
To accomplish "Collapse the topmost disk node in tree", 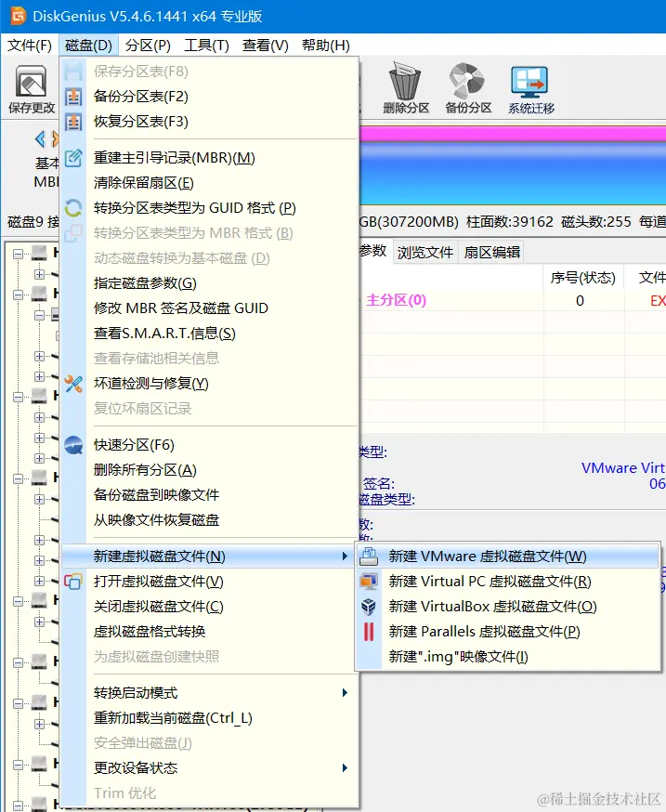I will 19,254.
